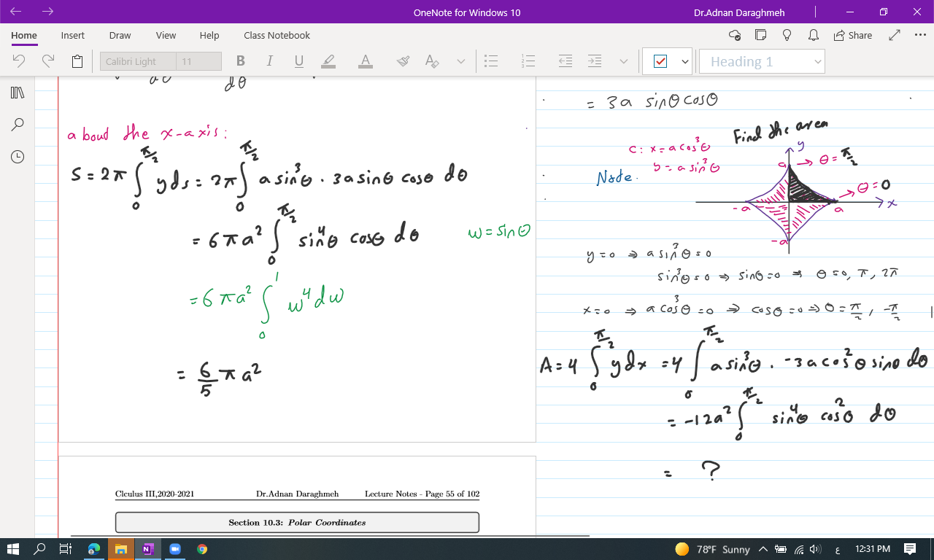Pick the text highlight color
Viewport: 934px width, 560px height.
(328, 61)
